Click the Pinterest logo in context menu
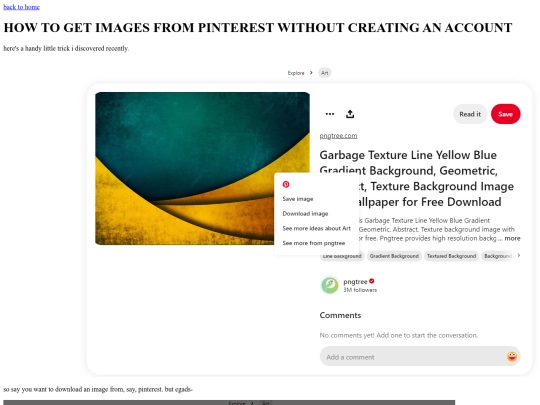 point(286,184)
